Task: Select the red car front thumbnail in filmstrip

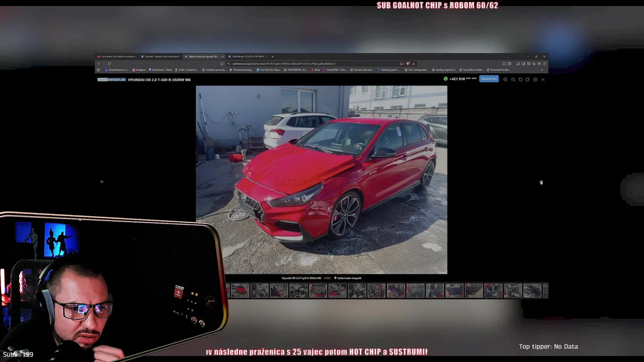Action: [x=240, y=290]
